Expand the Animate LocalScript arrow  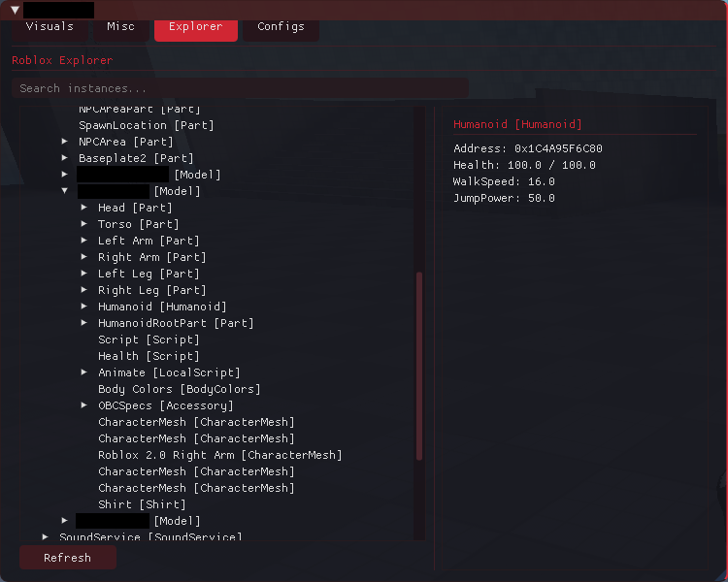tap(84, 372)
